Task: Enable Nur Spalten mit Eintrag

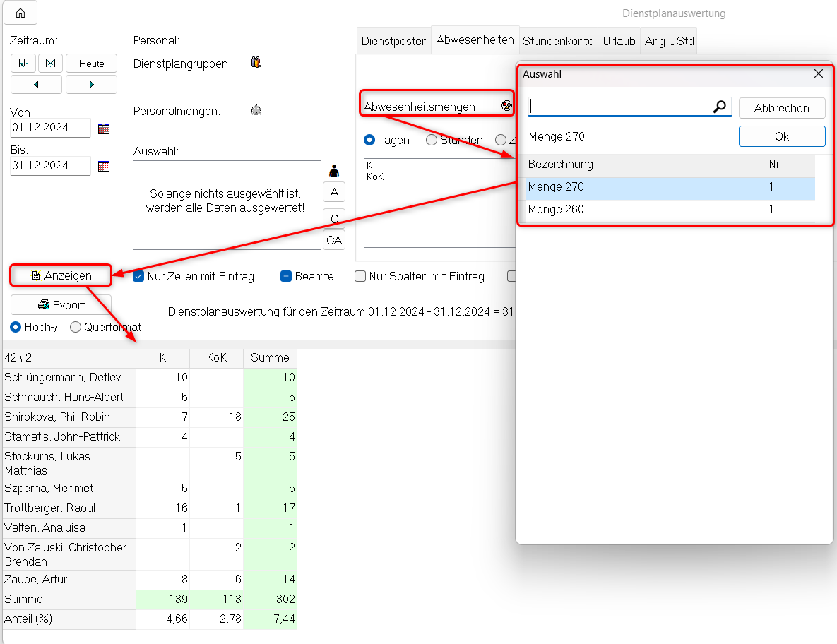Action: point(360,276)
